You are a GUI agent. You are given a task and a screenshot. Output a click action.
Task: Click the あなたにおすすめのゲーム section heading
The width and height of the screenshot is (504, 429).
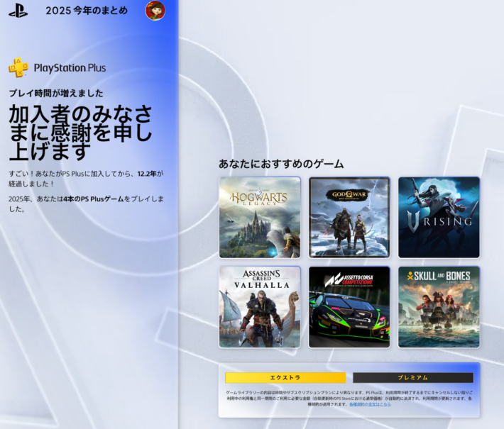point(281,164)
